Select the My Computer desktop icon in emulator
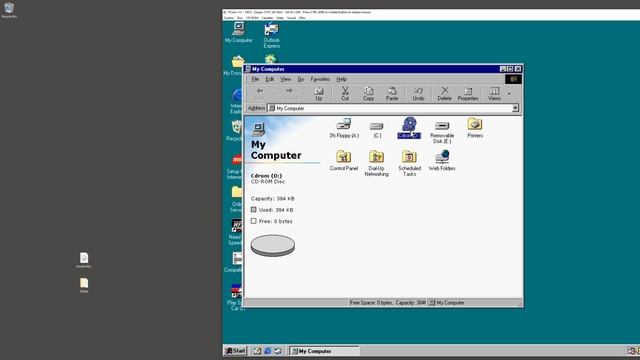640x360 pixels. tap(238, 32)
